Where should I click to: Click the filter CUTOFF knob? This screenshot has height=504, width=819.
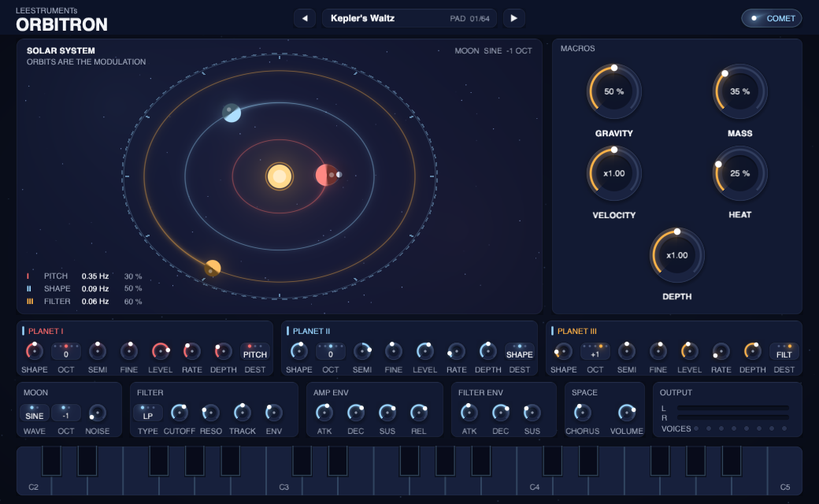tap(180, 413)
